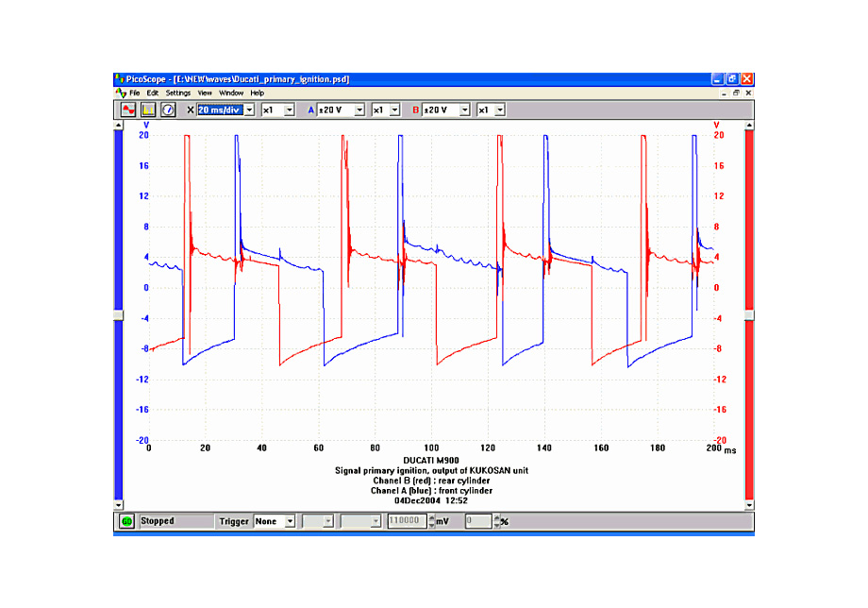Click the 110000 mV trigger threshold field
Viewport: 868px width, 608px height.
407,521
